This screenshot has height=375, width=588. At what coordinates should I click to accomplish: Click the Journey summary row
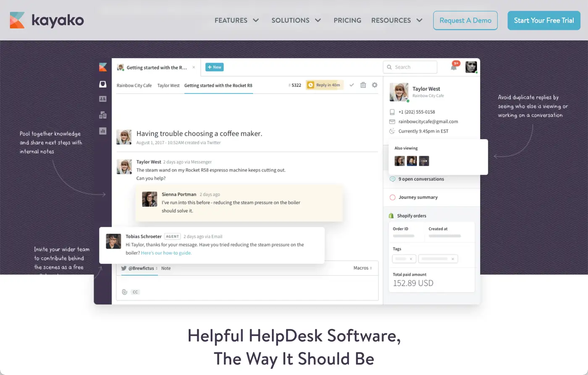(x=432, y=197)
